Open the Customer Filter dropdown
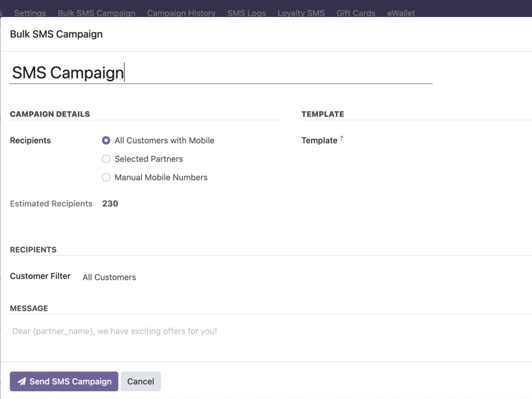Viewport: 532px width, 399px height. coord(237,277)
